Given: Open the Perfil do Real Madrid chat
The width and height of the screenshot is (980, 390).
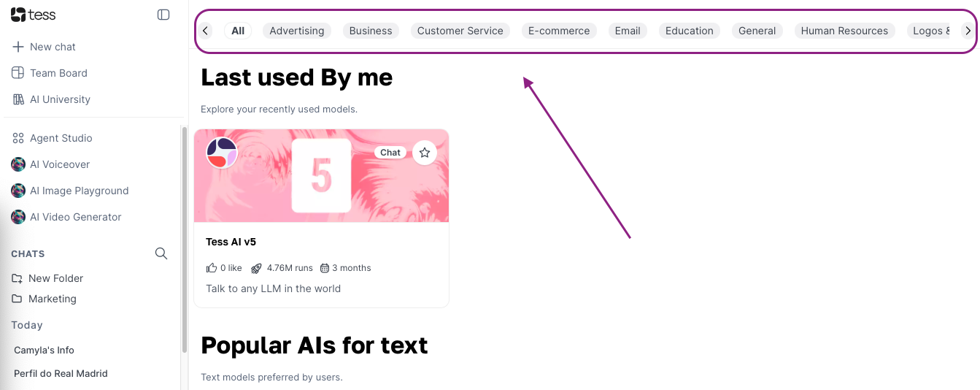Looking at the screenshot, I should [61, 373].
